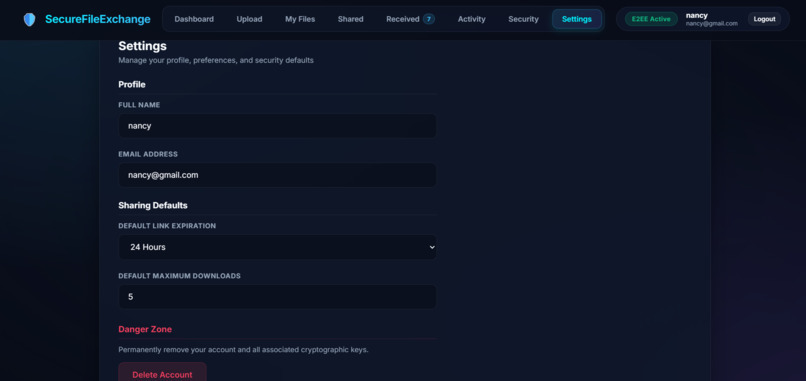The image size is (806, 381).
Task: Click the DEFAULT LINK EXPIRATION label
Action: coord(167,226)
